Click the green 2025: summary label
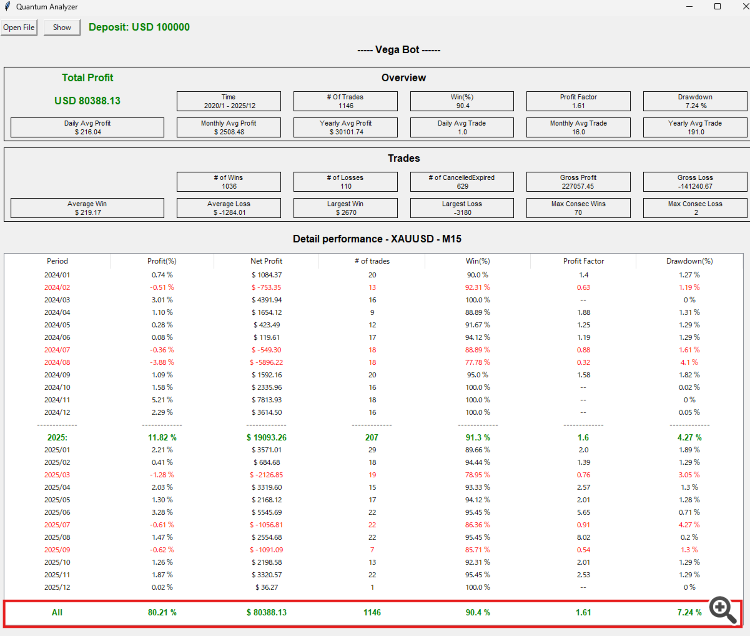The image size is (750, 636). tap(57, 438)
